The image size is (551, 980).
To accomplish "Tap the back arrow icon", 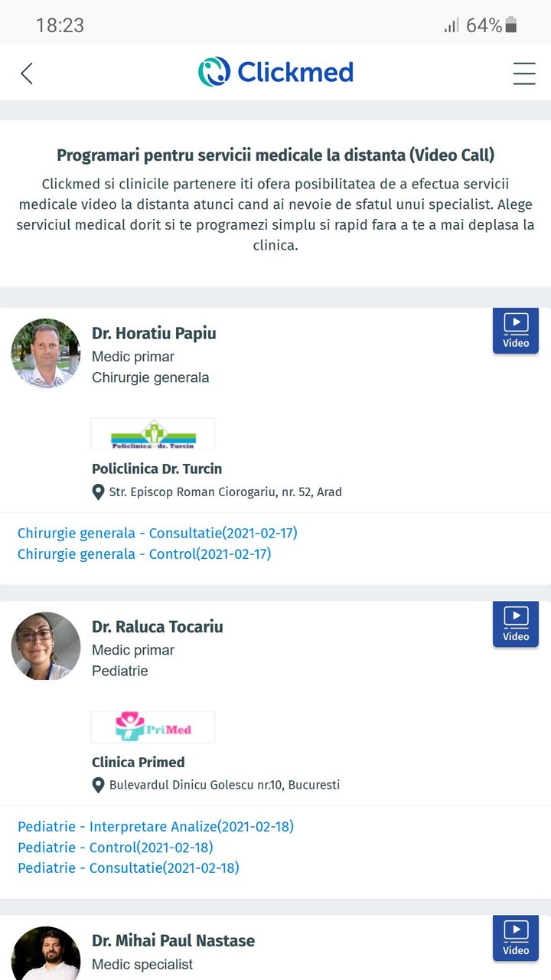I will [27, 73].
